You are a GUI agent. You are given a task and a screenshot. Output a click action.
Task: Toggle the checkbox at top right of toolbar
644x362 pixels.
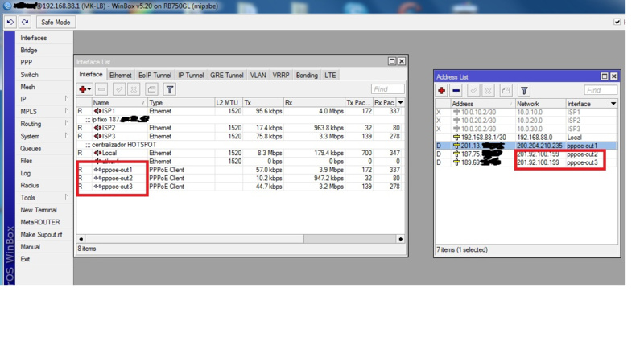click(x=617, y=23)
